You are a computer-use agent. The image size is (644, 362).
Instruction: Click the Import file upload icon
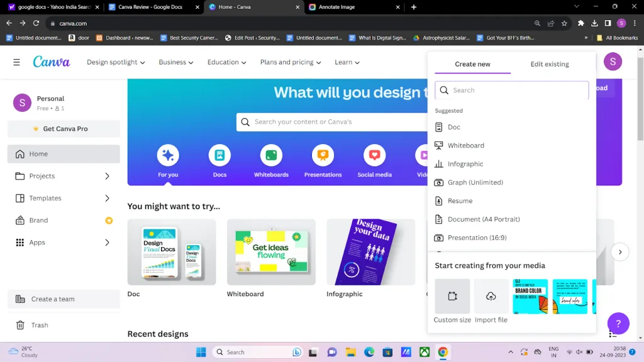(491, 296)
